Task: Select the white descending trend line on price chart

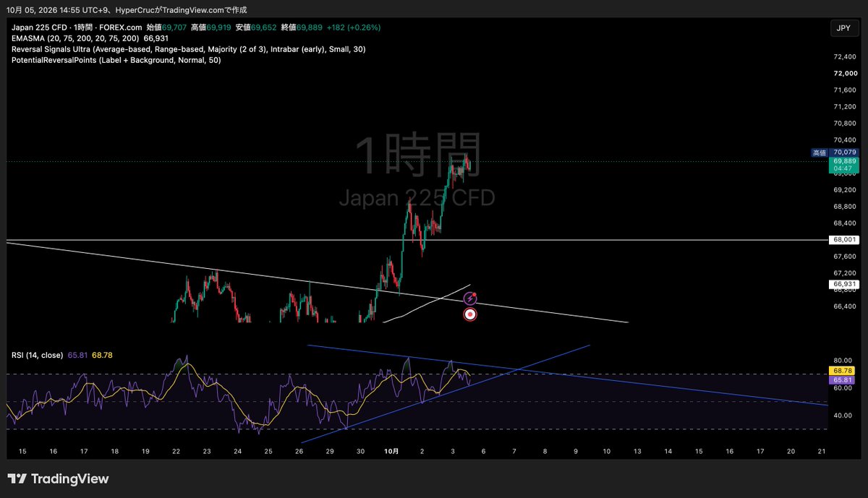Action: 317,283
